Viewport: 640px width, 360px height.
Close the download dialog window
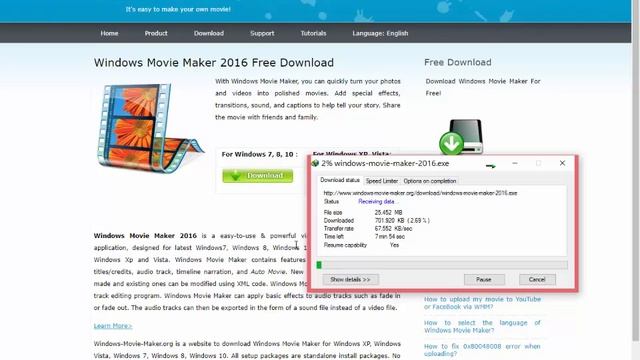click(x=562, y=163)
